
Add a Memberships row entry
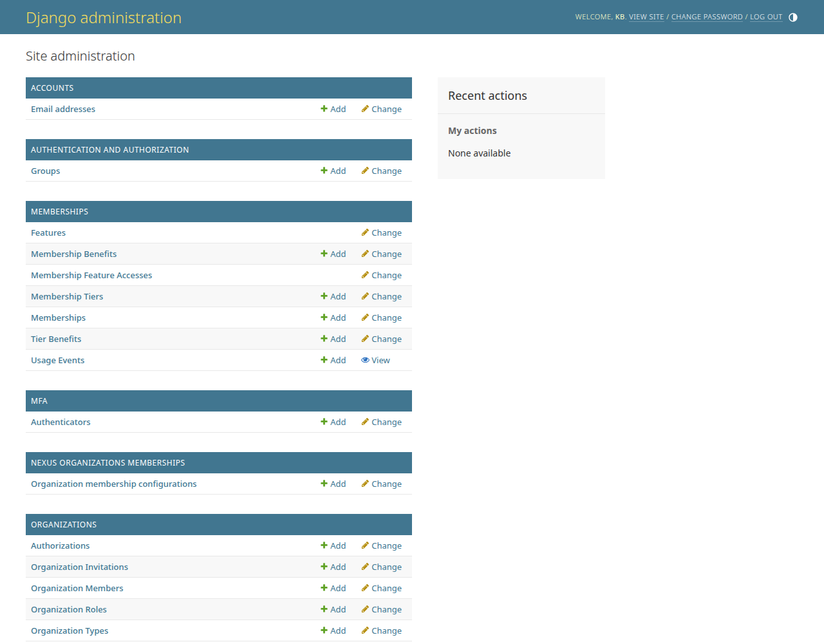click(333, 317)
